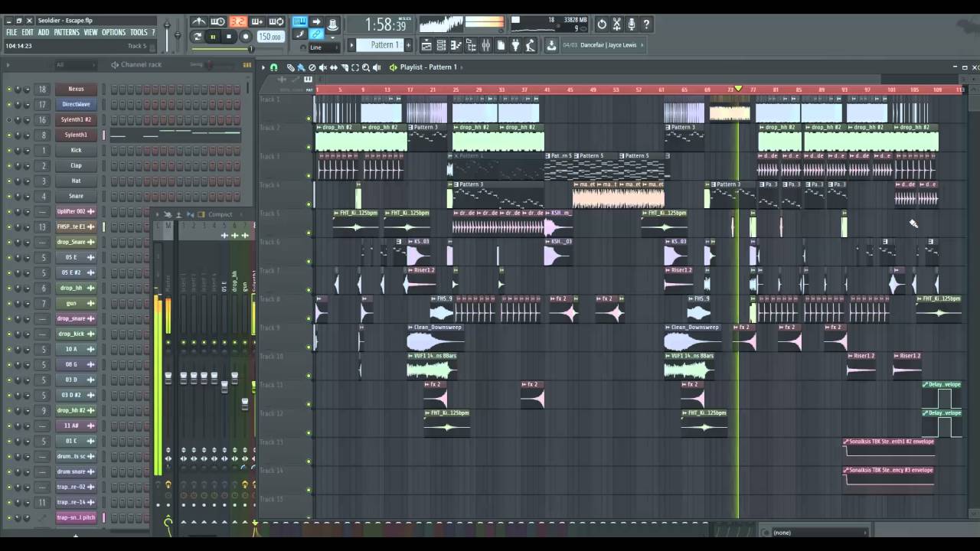Image resolution: width=980 pixels, height=551 pixels.
Task: Open the channel rack menu arrow
Action: pyautogui.click(x=8, y=64)
